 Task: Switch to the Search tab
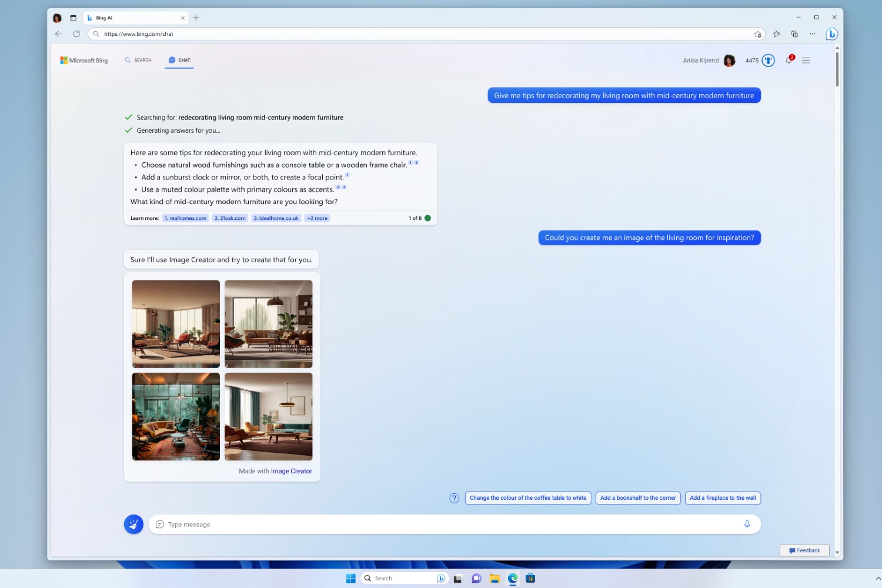(x=138, y=60)
